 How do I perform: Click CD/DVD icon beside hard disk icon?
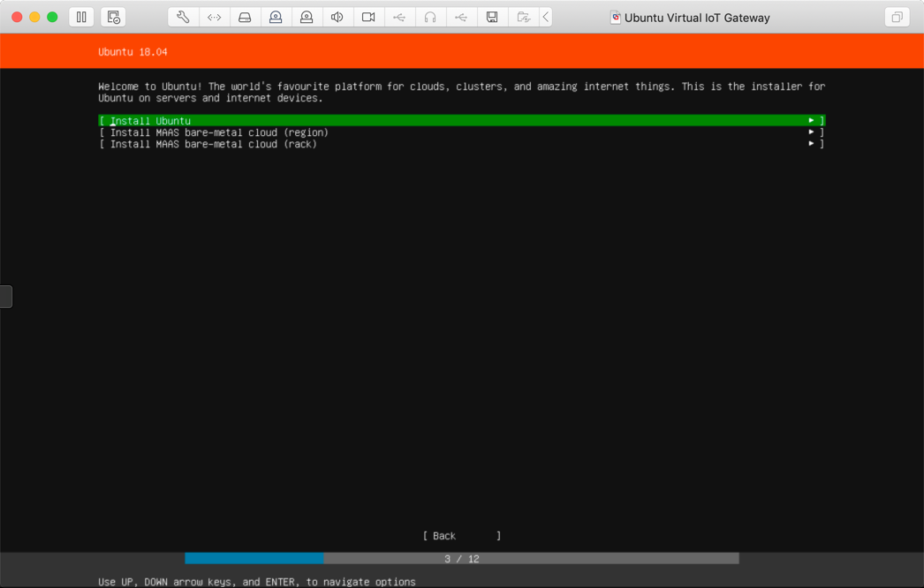tap(276, 17)
